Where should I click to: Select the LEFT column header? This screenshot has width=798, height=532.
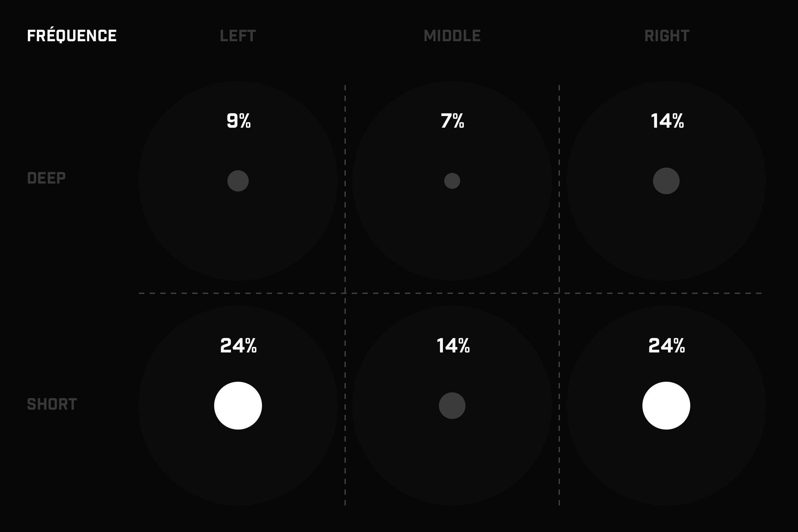(x=238, y=36)
